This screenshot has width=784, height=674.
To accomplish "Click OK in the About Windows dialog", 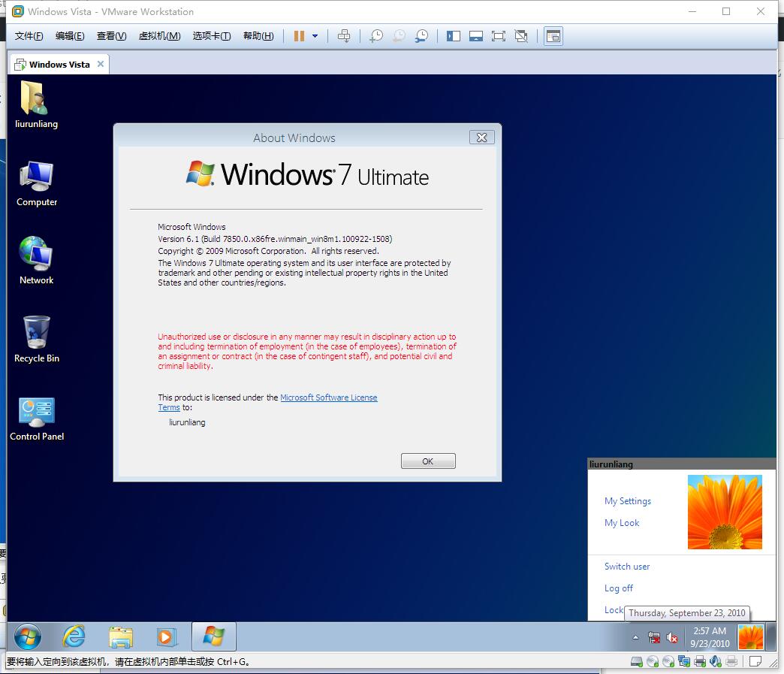I will [x=428, y=461].
